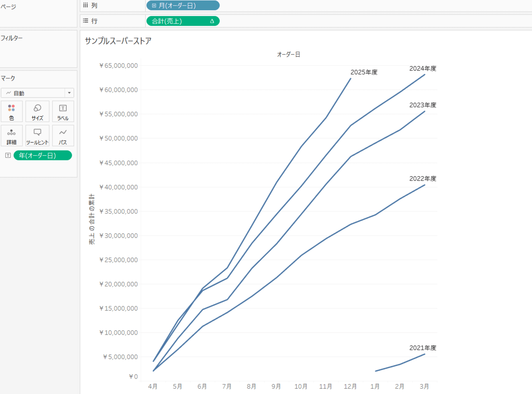The height and width of the screenshot is (394, 532).
Task: Click the dropdown arrow of mark type selector
Action: [x=69, y=93]
